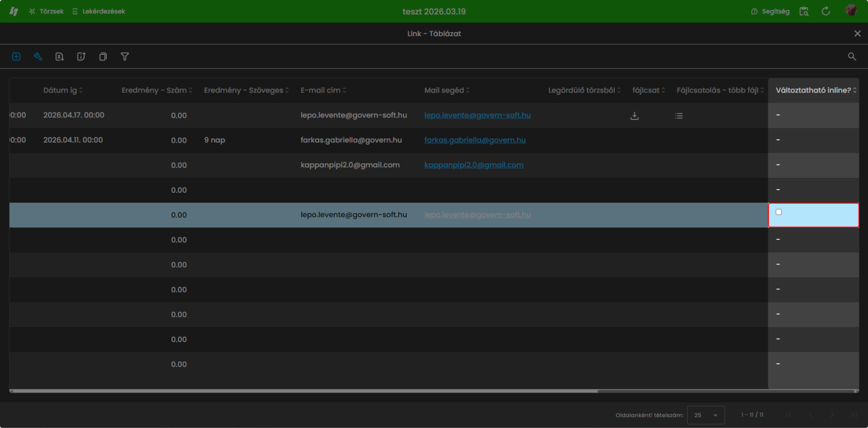Screen dimensions: 868x428
Task: Open the multi-file list icon in first row
Action: pos(679,116)
